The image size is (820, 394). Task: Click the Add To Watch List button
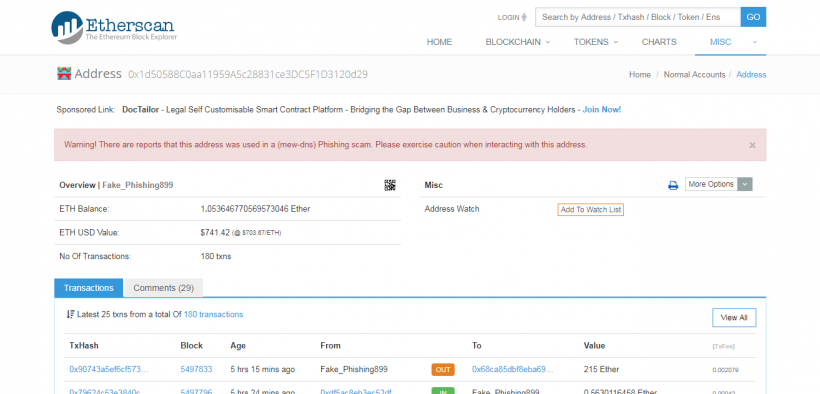590,210
